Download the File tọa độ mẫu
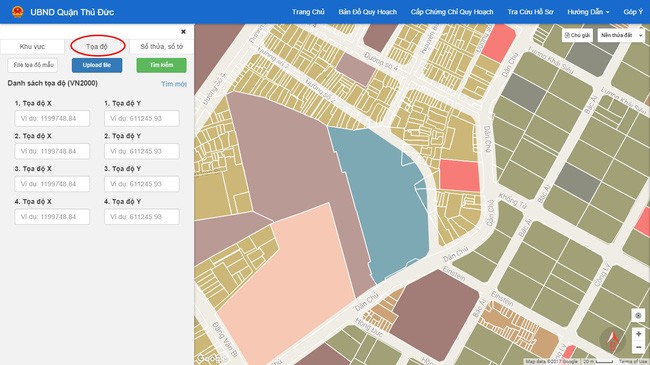650x365 pixels. point(33,65)
